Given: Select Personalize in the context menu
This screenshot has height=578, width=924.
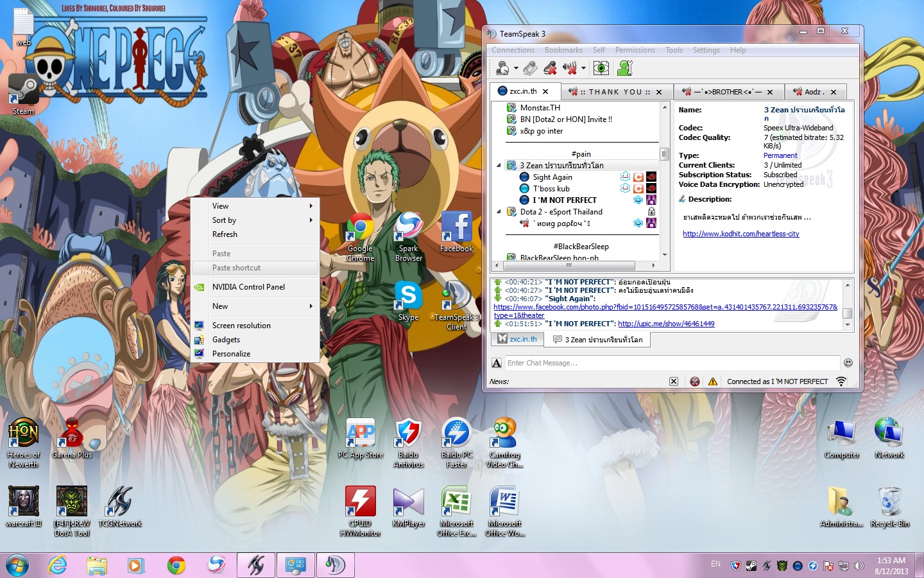Looking at the screenshot, I should (255, 354).
